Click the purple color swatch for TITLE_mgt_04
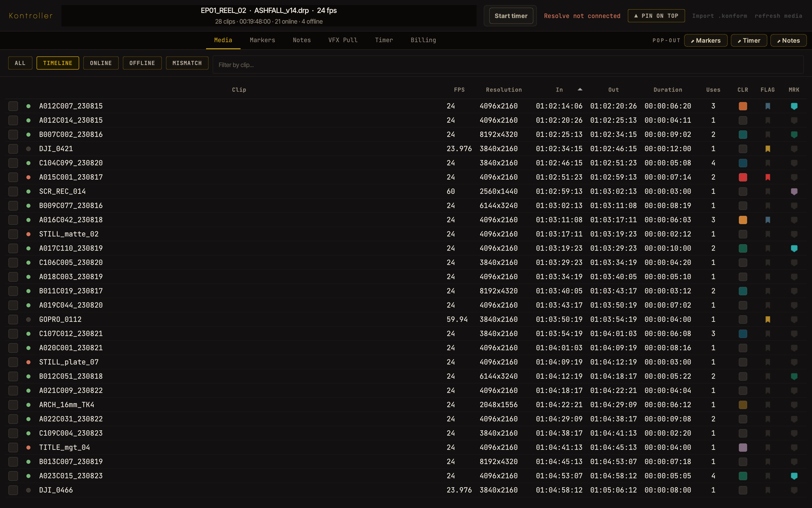The image size is (812, 508). 742,448
